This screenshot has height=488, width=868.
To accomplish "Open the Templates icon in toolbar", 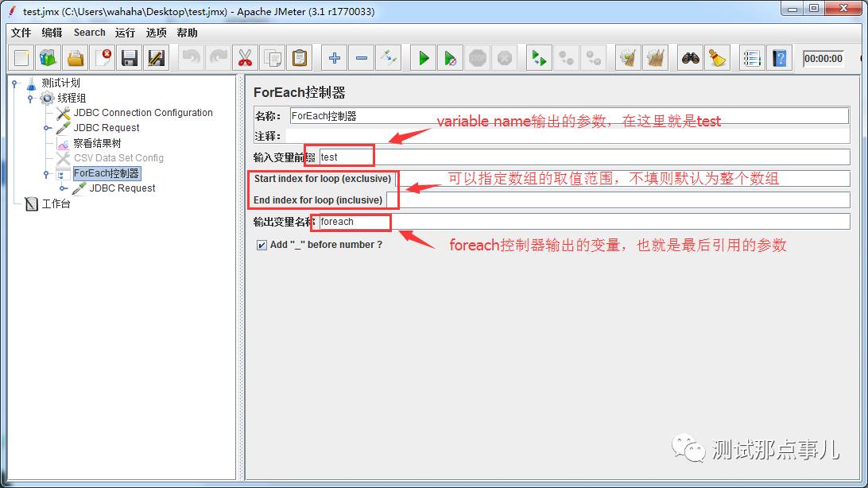I will point(48,57).
